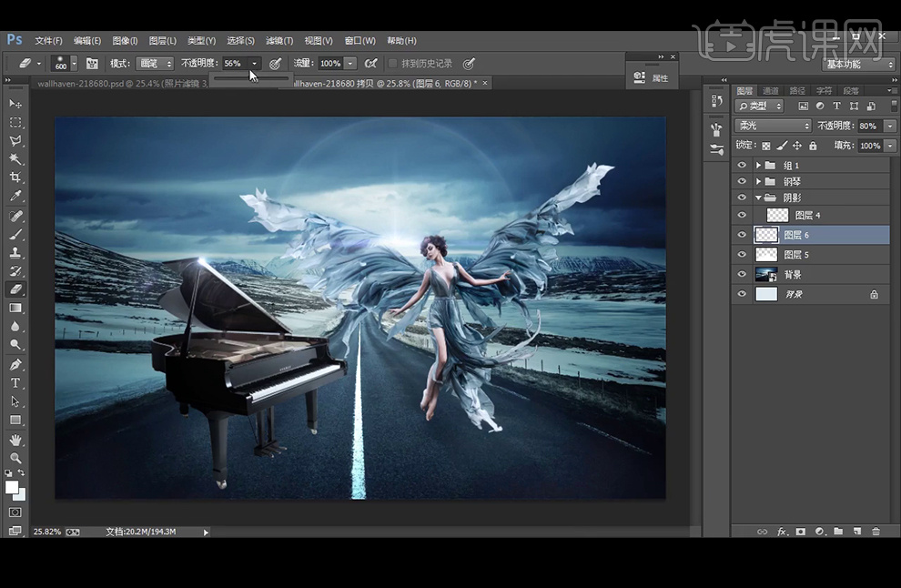Collapse the 阴影 group
Screen dimensions: 901x588
[758, 198]
